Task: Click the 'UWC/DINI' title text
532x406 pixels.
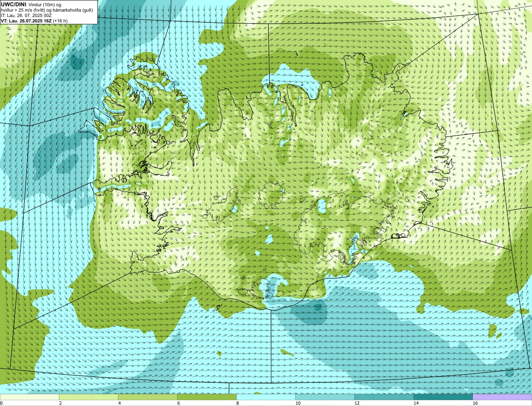Action: coord(13,5)
